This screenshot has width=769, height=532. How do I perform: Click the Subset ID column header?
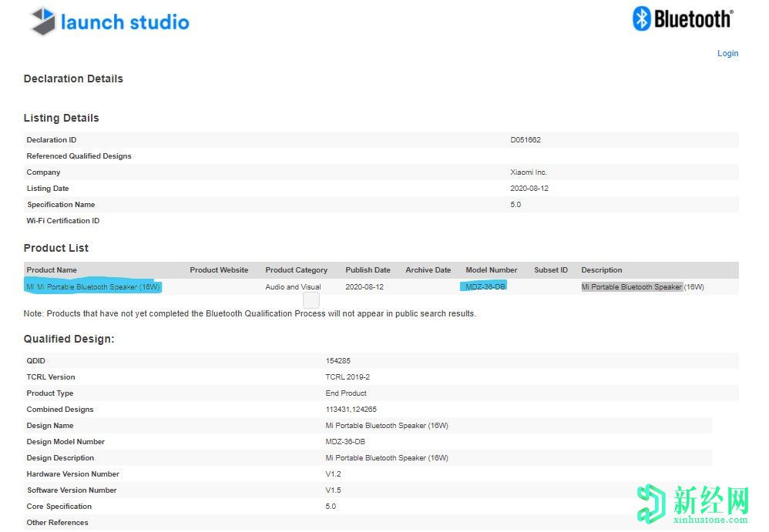click(x=550, y=270)
